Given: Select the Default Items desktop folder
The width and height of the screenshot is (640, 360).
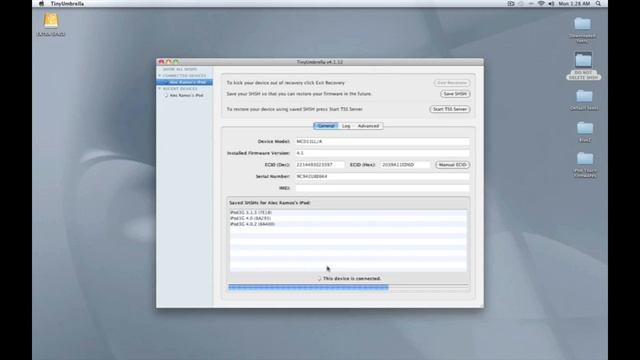Looking at the screenshot, I should pos(584,97).
